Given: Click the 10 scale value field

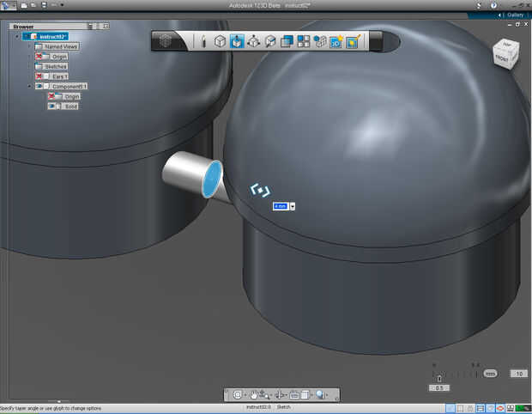Looking at the screenshot, I should (x=519, y=374).
